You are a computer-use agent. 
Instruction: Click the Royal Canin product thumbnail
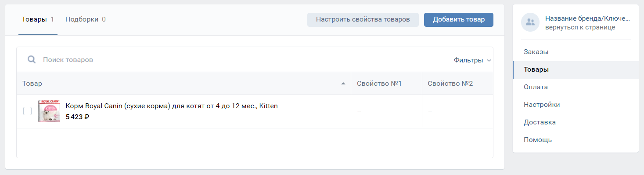pyautogui.click(x=49, y=111)
